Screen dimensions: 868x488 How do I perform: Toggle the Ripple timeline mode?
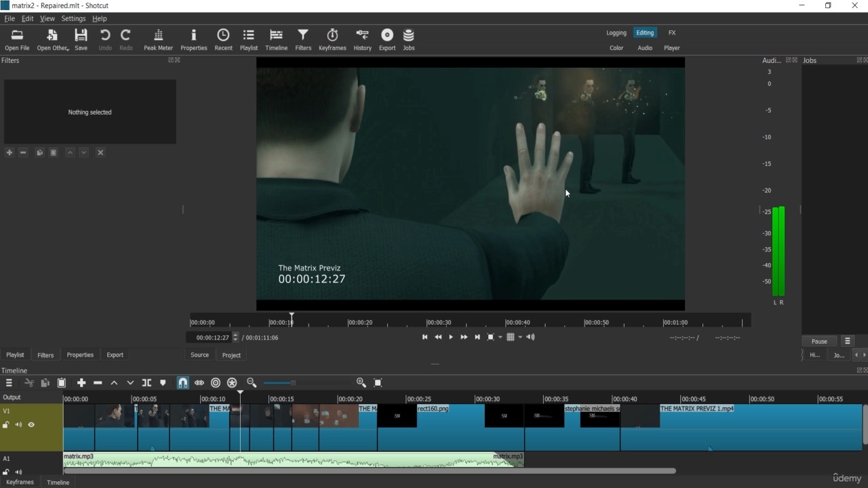tap(216, 383)
